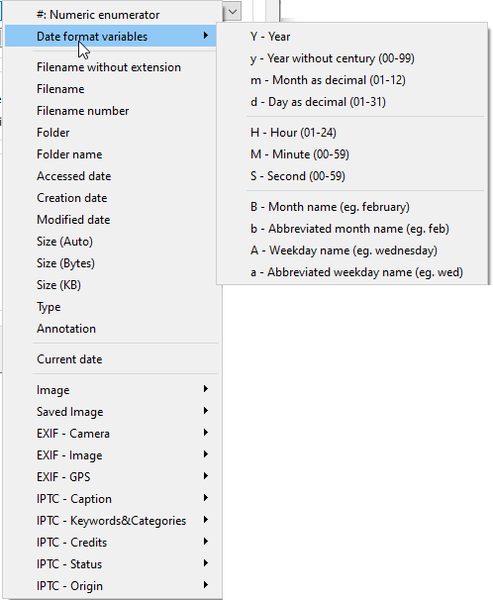This screenshot has width=493, height=600.
Task: Select Creation date
Action: pyautogui.click(x=113, y=198)
